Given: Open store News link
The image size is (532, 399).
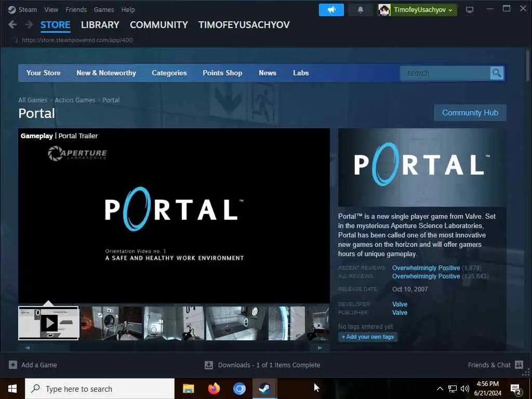Looking at the screenshot, I should (268, 73).
